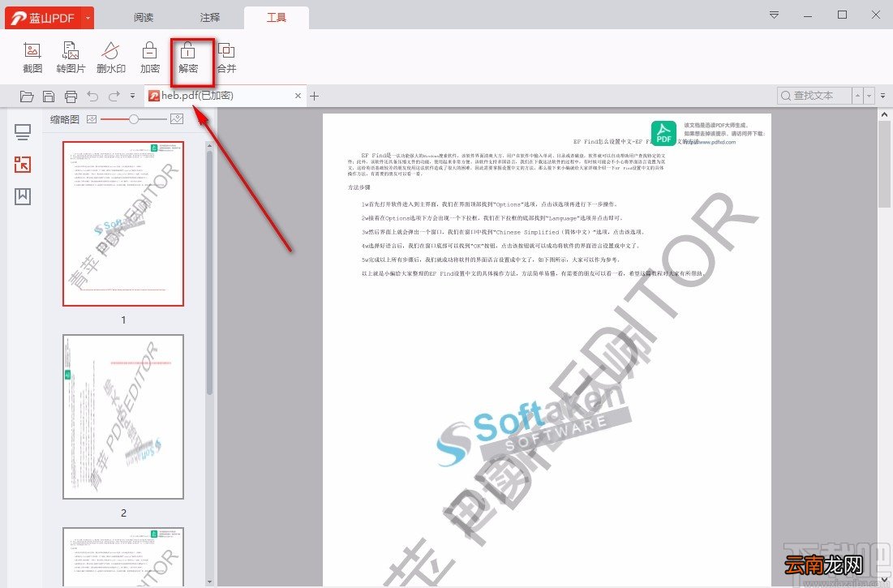Minimize the 蓝山PDF window

point(808,15)
